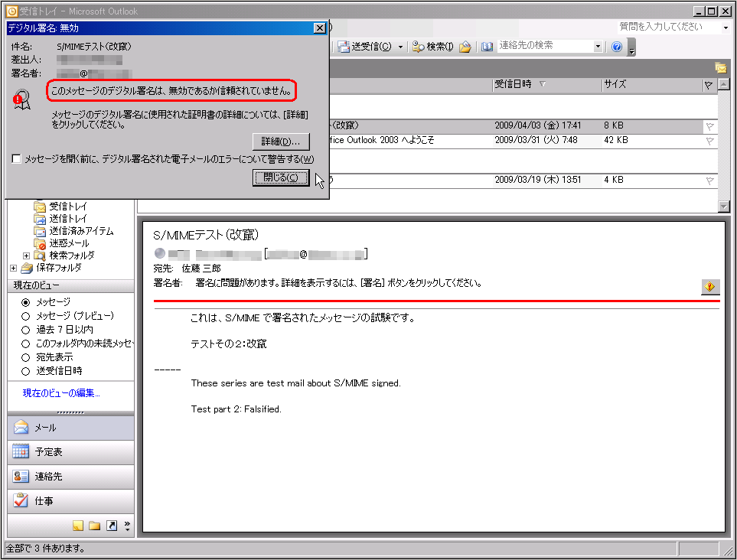Click the 現在のビュー section header
Viewport: 737px width, 560px height.
pyautogui.click(x=70, y=285)
